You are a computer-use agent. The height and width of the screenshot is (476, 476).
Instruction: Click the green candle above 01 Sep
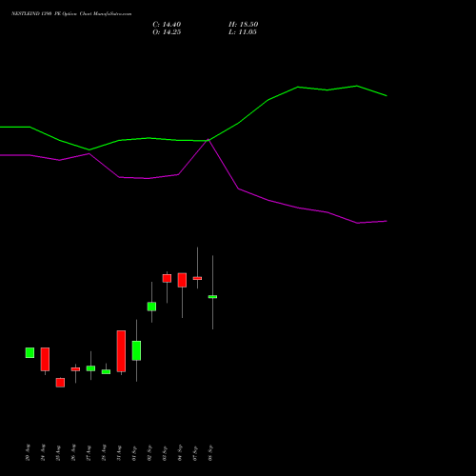(x=136, y=350)
